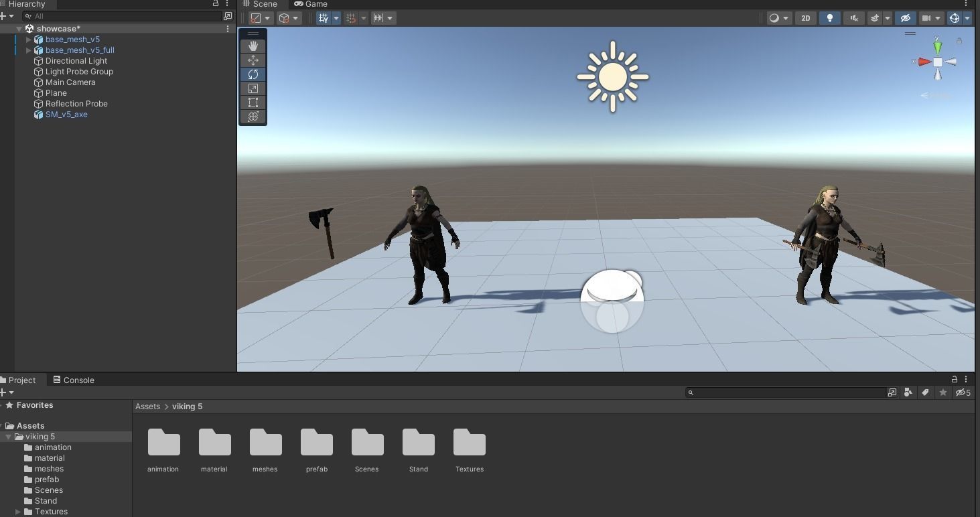
Task: Expand base_mesh_v5_full in Hierarchy
Action: pos(28,50)
